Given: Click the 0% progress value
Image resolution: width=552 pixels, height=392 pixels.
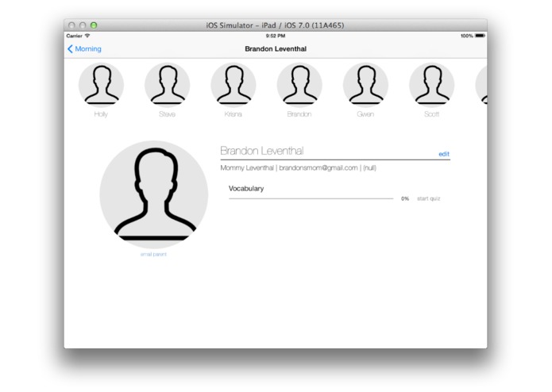Looking at the screenshot, I should [x=405, y=198].
